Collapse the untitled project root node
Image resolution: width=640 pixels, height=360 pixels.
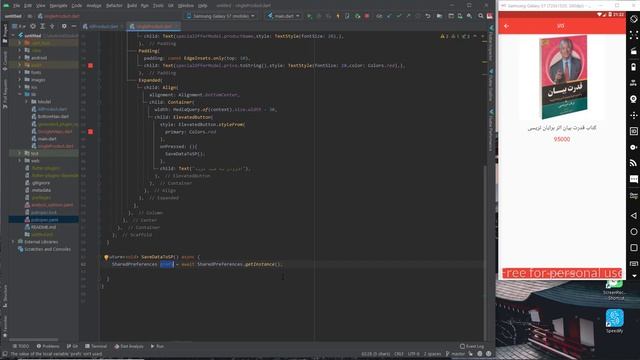(13, 36)
